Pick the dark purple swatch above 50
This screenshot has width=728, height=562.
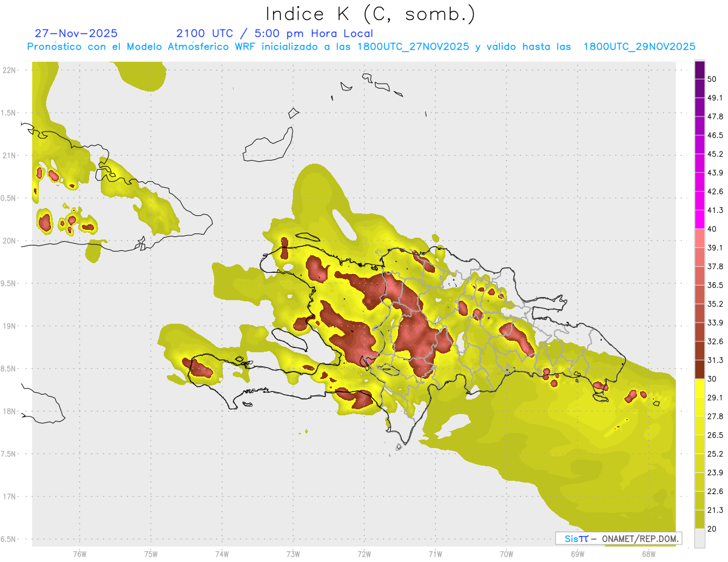pyautogui.click(x=699, y=70)
